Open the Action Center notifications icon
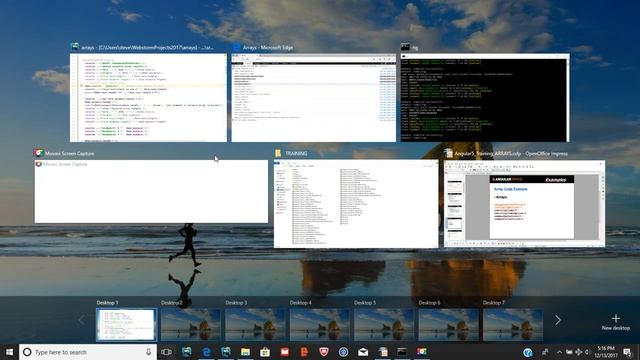The width and height of the screenshot is (640, 360). click(627, 352)
